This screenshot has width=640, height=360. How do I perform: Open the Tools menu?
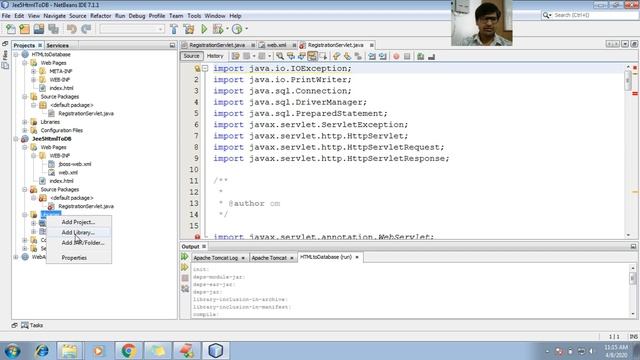pos(194,16)
